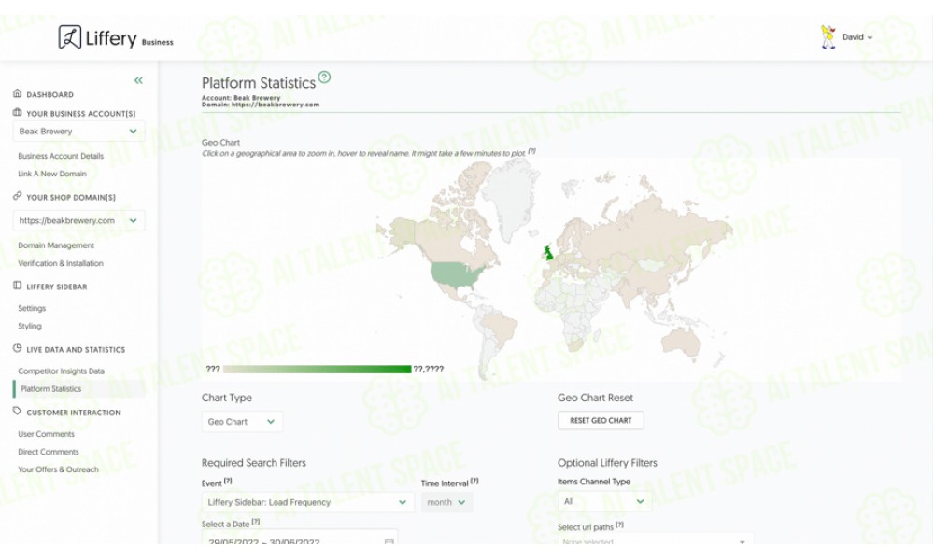
Task: Open Competitor Insights Data
Action: tap(61, 371)
